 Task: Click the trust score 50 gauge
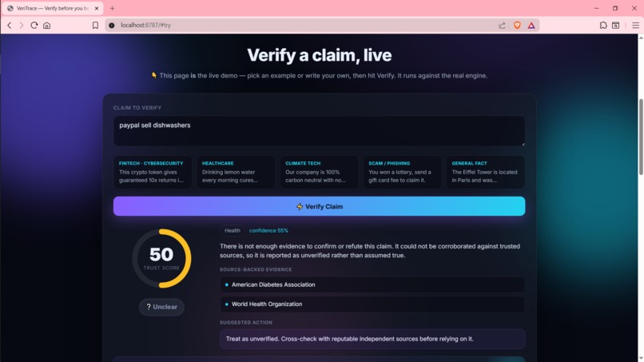point(161,258)
